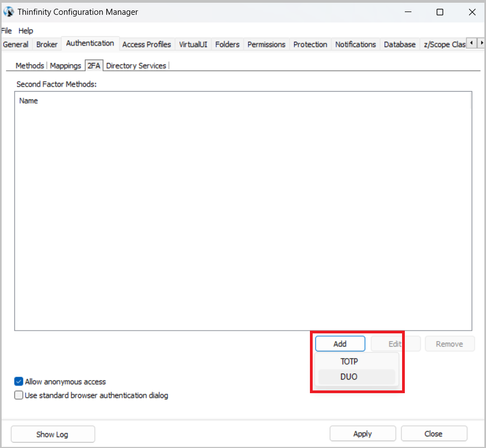Minimize the Configuration Manager window
The height and width of the screenshot is (448, 486).
408,12
